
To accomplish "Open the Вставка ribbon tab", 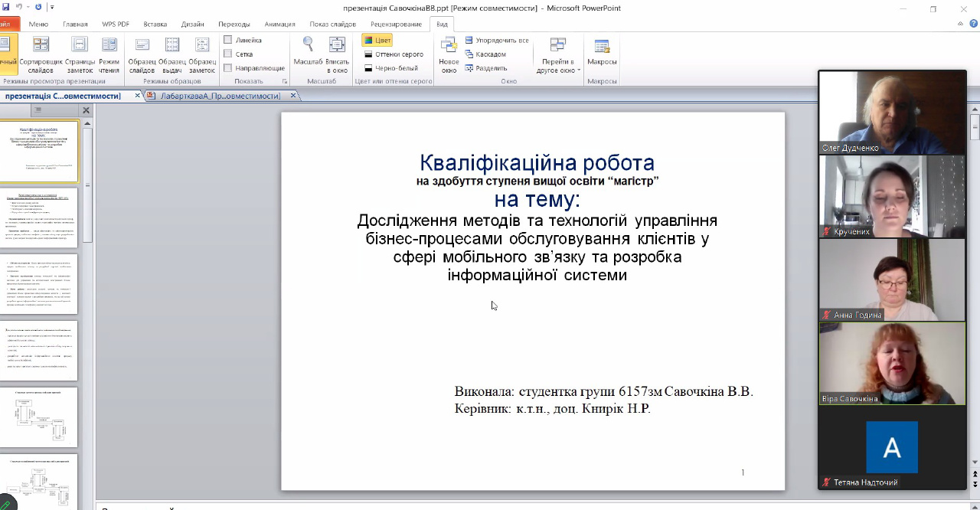I will [x=155, y=24].
